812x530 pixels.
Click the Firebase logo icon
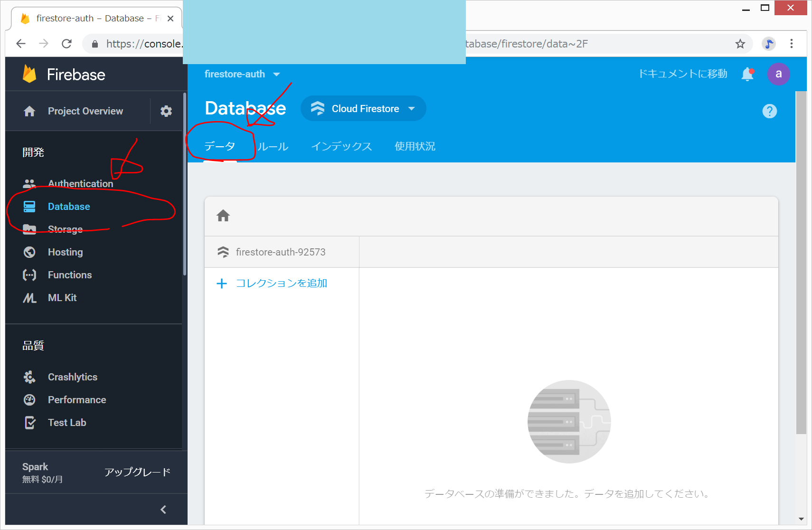coord(29,74)
